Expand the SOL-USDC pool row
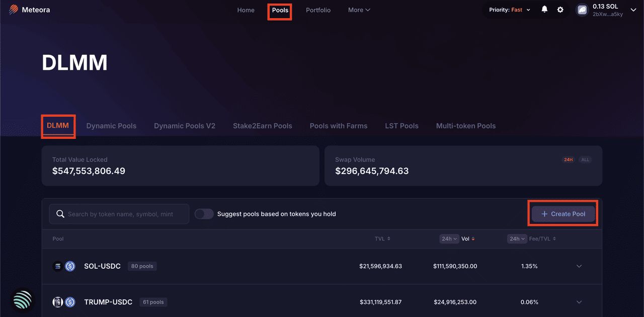This screenshot has width=644, height=317. (579, 266)
